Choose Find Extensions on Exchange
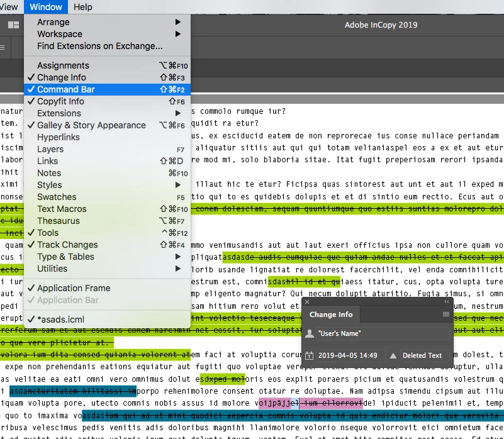 [x=107, y=46]
